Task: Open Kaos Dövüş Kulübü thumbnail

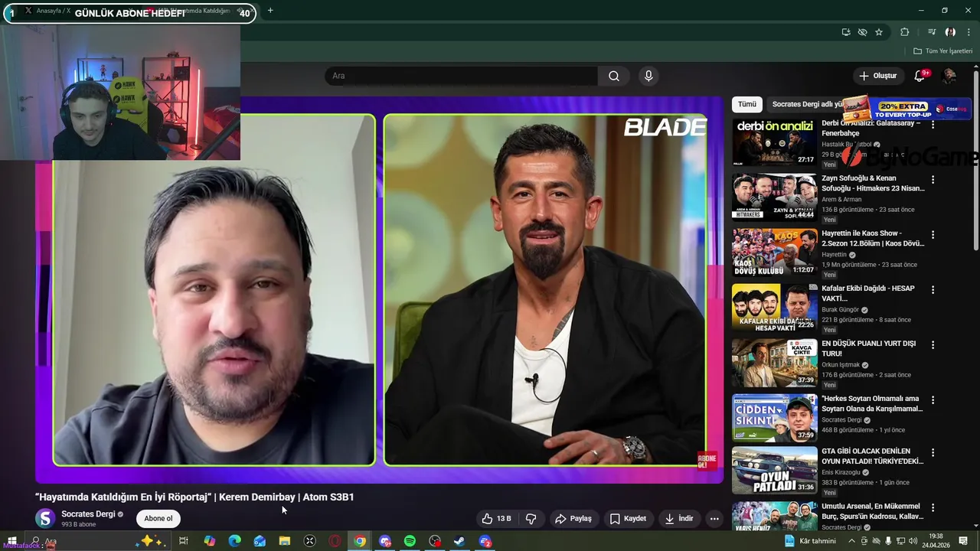Action: (774, 253)
